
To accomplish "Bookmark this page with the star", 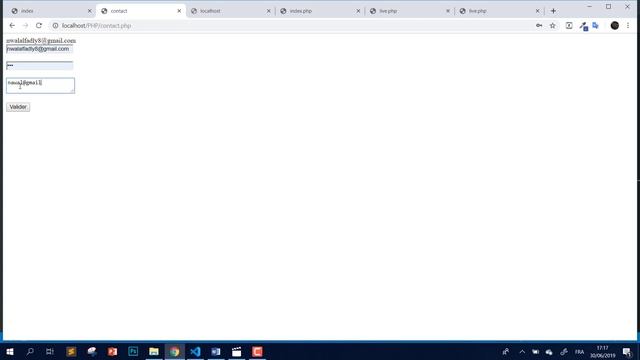I will [x=553, y=25].
